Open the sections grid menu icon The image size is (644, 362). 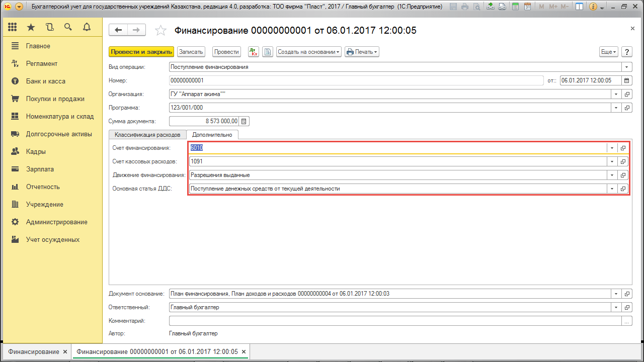coord(13,27)
